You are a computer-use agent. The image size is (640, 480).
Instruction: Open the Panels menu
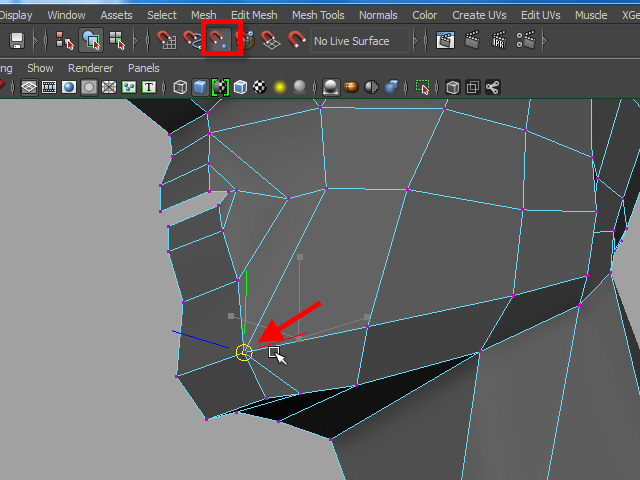(144, 68)
